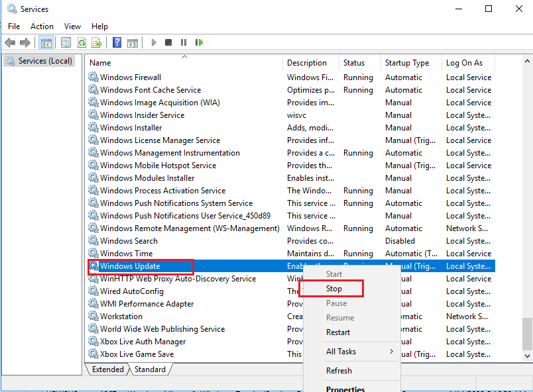Choose Restart in the context menu
The height and width of the screenshot is (392, 533).
341,332
